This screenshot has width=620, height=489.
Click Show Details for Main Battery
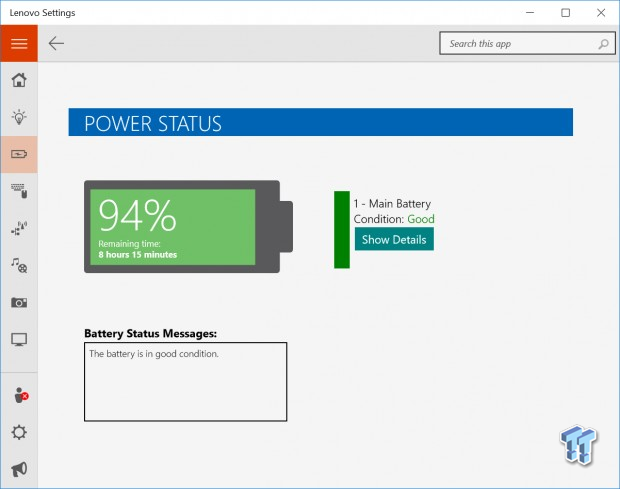click(394, 239)
